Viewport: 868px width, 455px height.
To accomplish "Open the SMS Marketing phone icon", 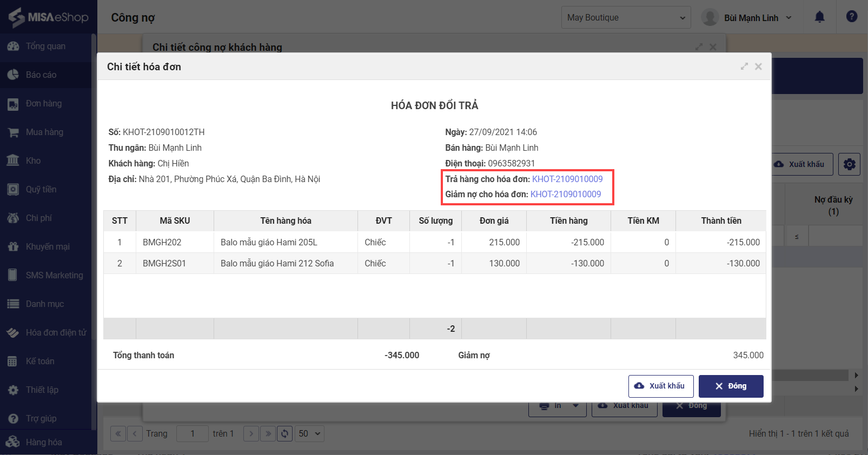I will click(x=13, y=275).
